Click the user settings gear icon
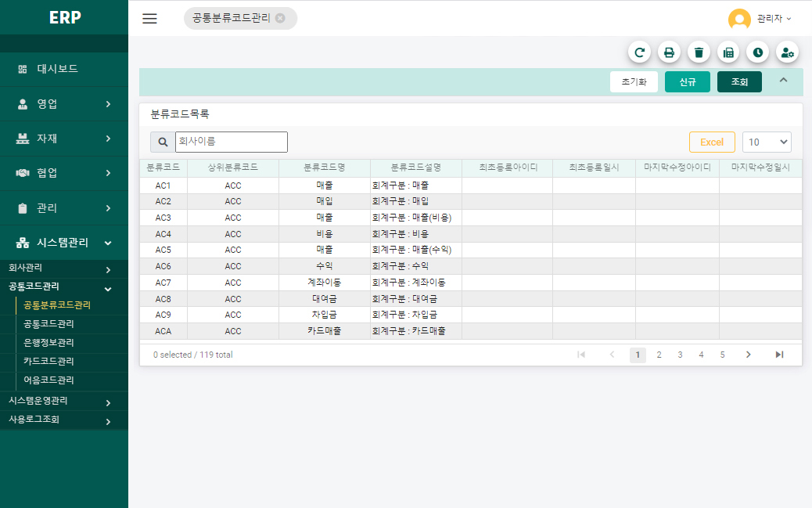The image size is (812, 508). 787,52
